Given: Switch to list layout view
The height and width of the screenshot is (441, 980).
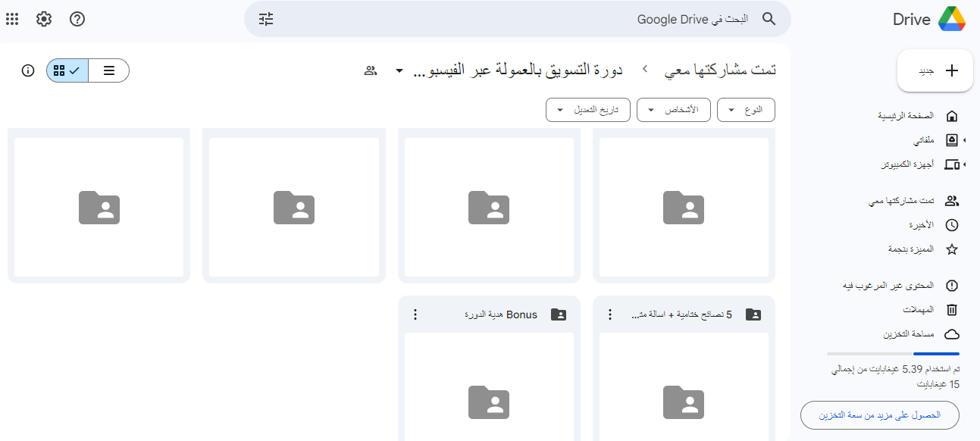Looking at the screenshot, I should pos(109,70).
